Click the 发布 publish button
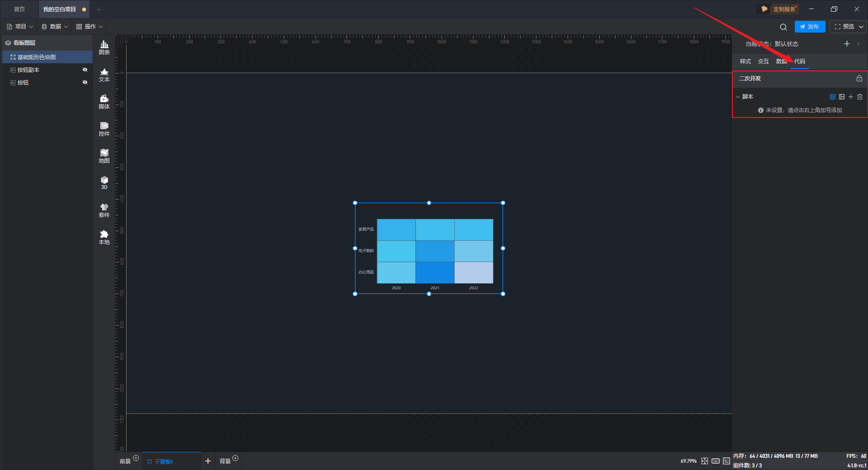This screenshot has height=470, width=868. pyautogui.click(x=810, y=27)
